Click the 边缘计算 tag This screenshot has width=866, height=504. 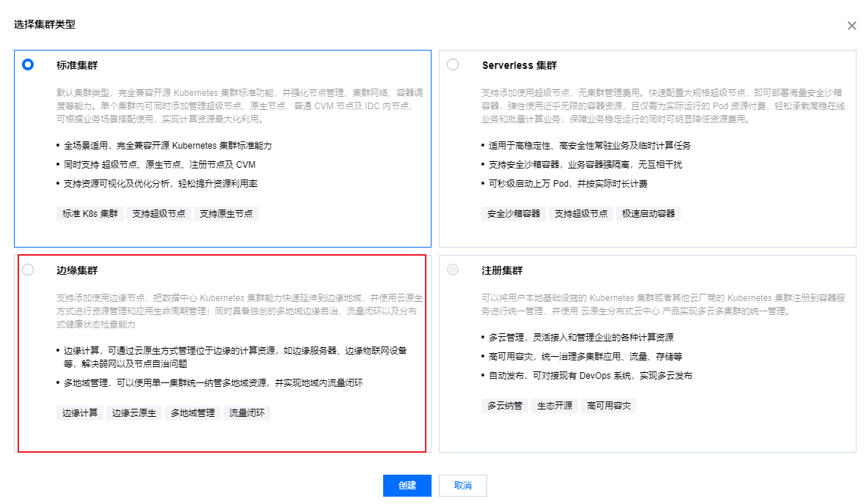tap(80, 413)
